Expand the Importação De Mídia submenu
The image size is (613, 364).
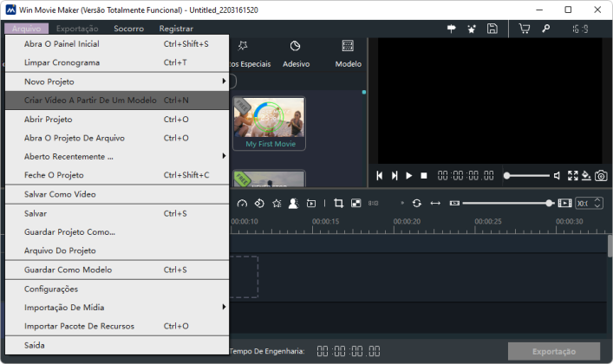tap(117, 308)
